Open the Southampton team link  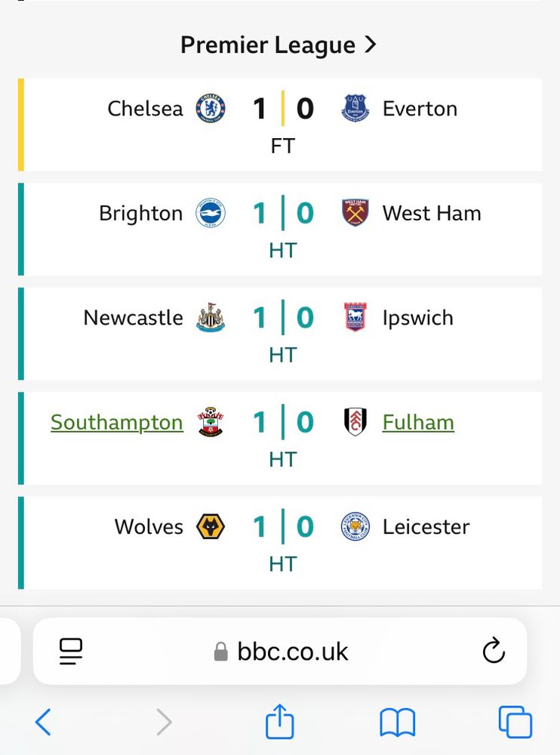pyautogui.click(x=117, y=423)
